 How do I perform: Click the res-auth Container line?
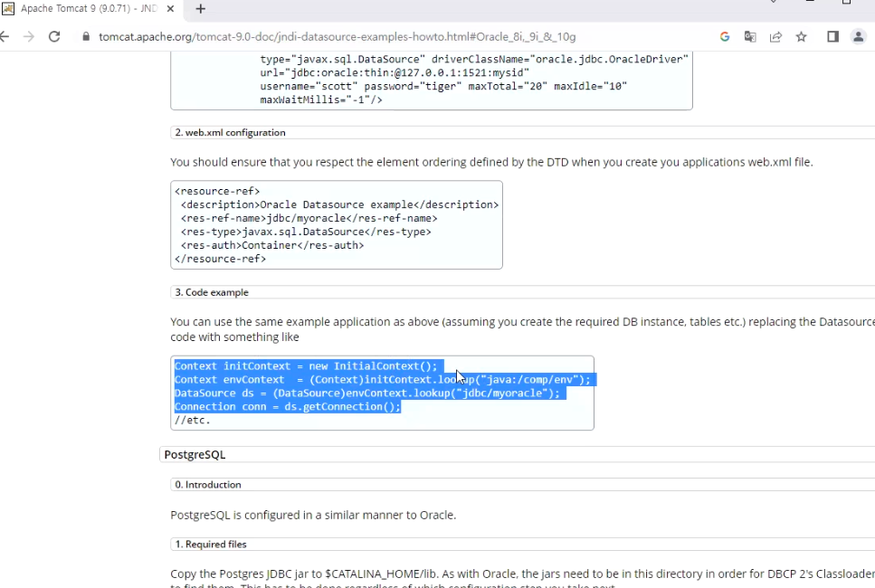[272, 245]
